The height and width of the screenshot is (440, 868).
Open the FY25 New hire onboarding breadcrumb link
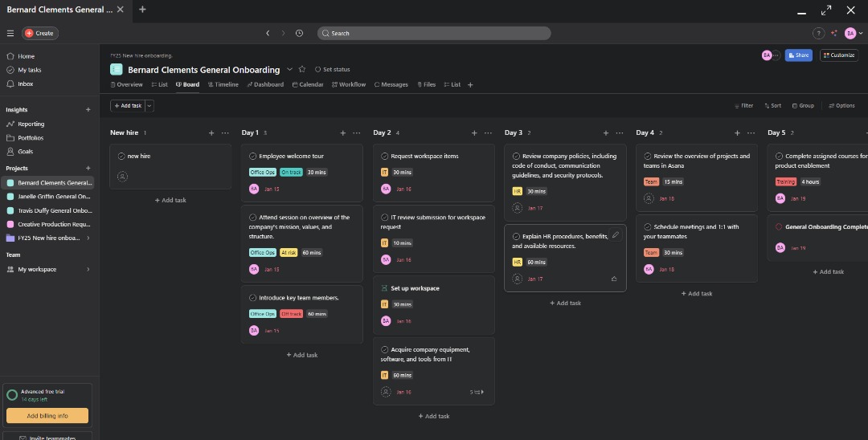pos(141,56)
